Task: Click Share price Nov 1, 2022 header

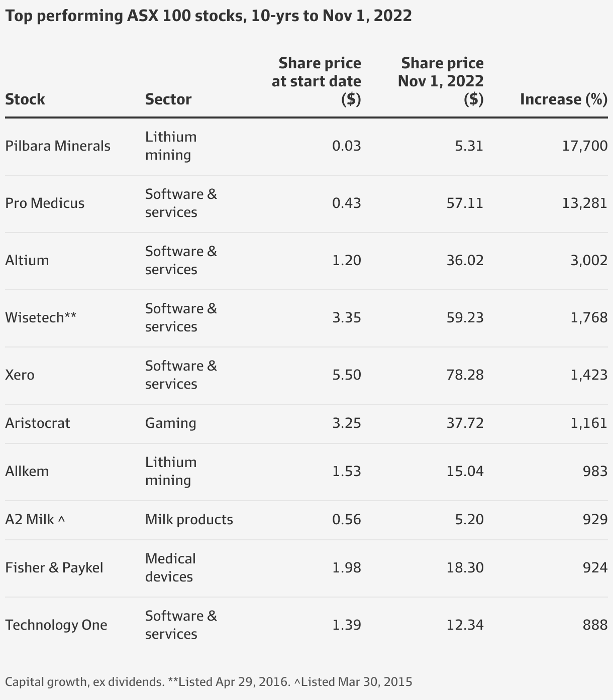Action: point(441,81)
